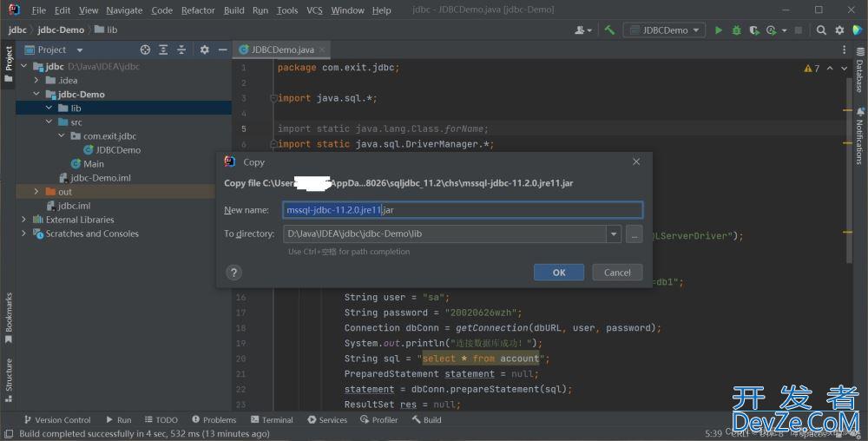Click jdbc-Demo breadcrumb in navigation bar

tap(61, 30)
